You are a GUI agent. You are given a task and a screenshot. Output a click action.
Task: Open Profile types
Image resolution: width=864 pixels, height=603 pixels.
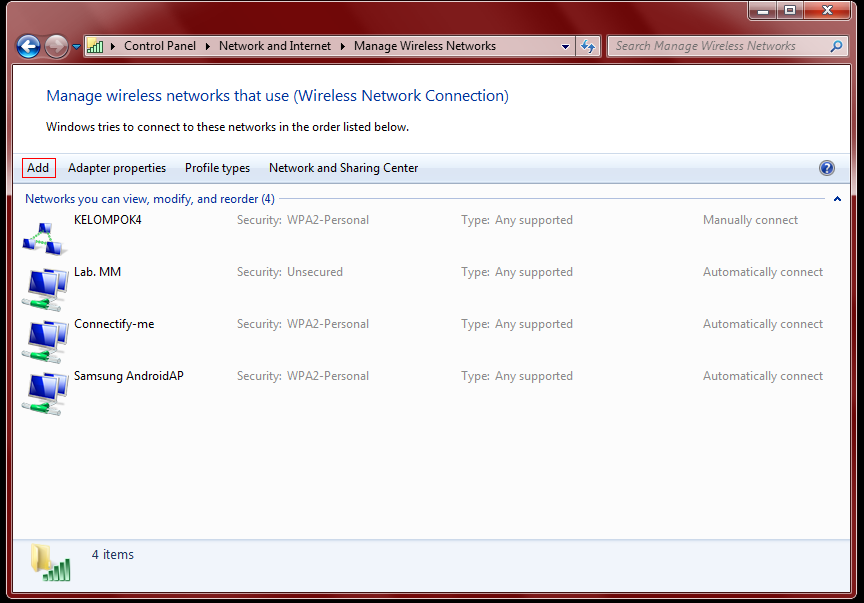pyautogui.click(x=217, y=168)
